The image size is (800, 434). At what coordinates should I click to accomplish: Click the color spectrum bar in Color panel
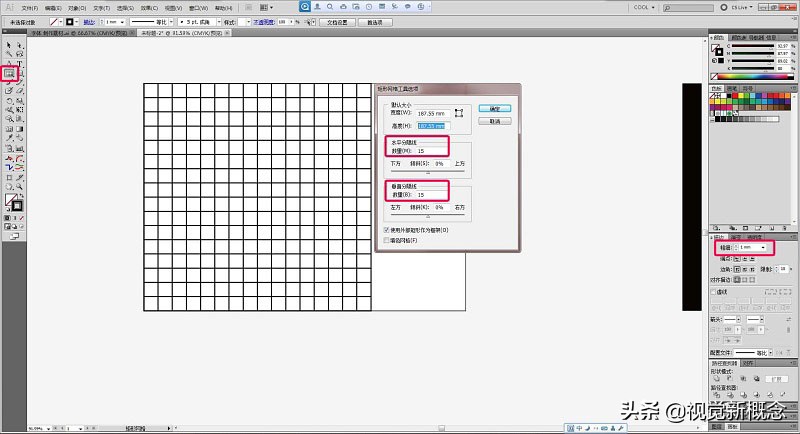751,76
